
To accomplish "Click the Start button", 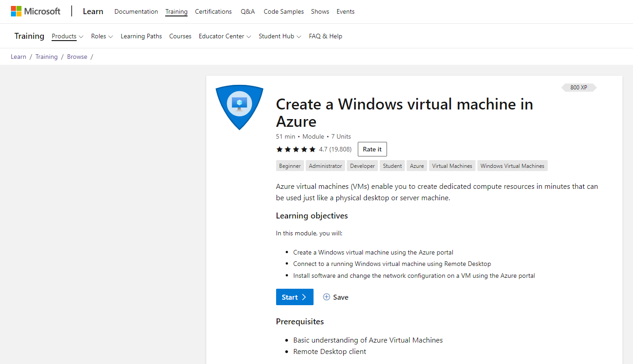I will 295,297.
